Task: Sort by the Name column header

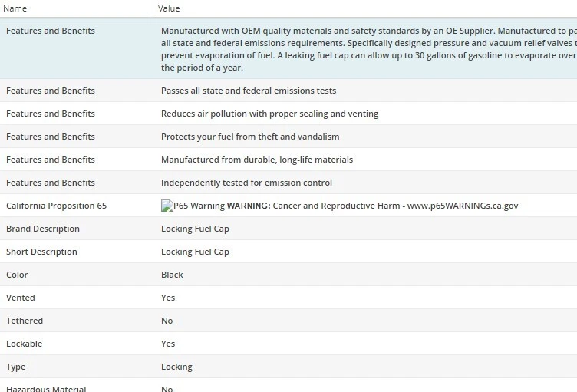Action: click(x=15, y=8)
